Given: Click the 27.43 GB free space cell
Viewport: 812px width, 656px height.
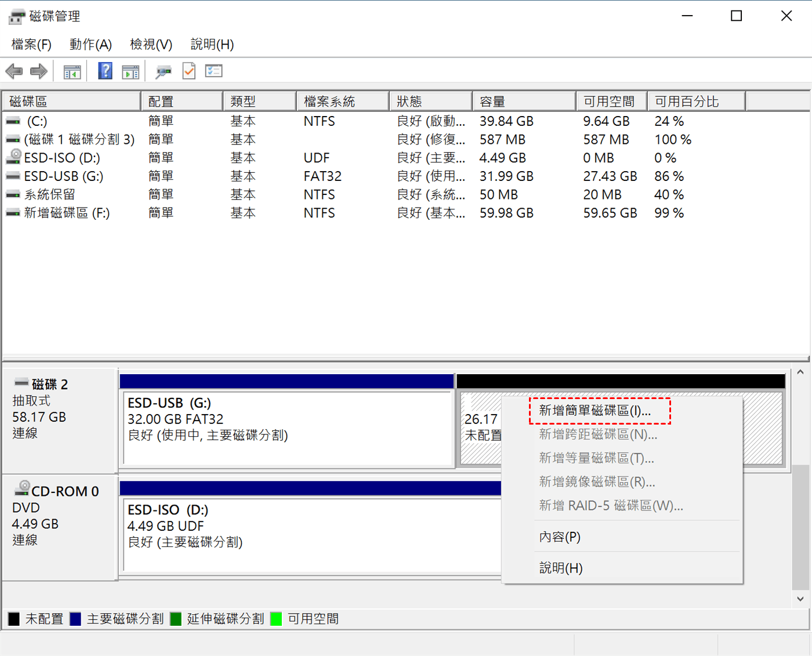Looking at the screenshot, I should point(610,176).
